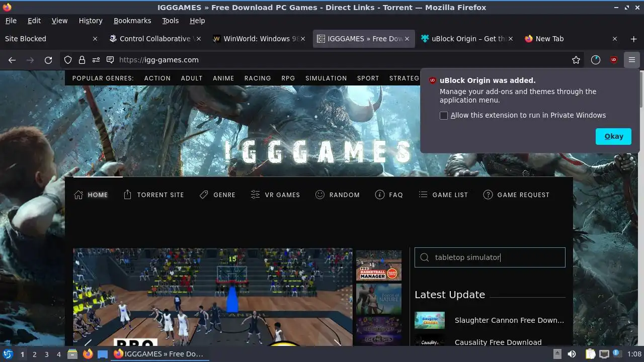
Task: Switch to workspace 4 in taskbar
Action: coord(58,354)
